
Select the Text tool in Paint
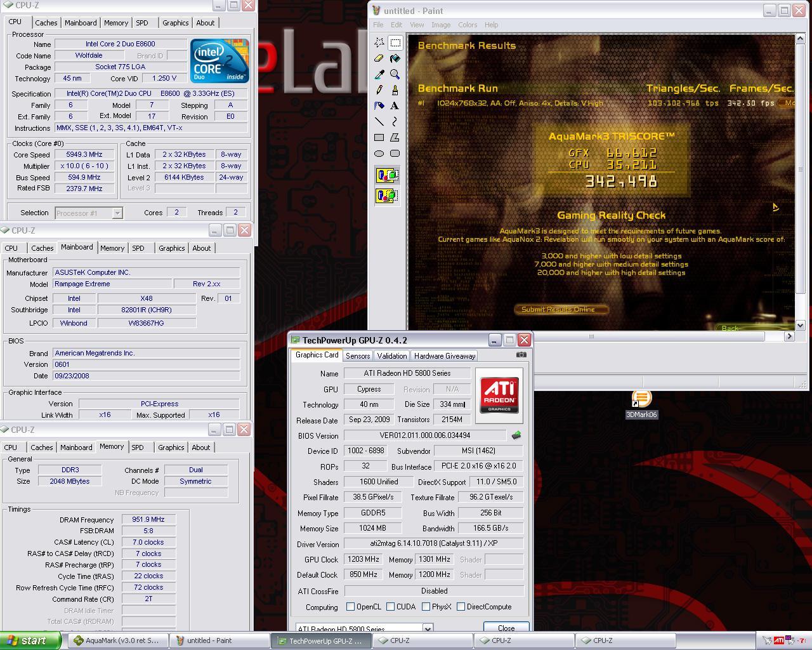pyautogui.click(x=395, y=105)
